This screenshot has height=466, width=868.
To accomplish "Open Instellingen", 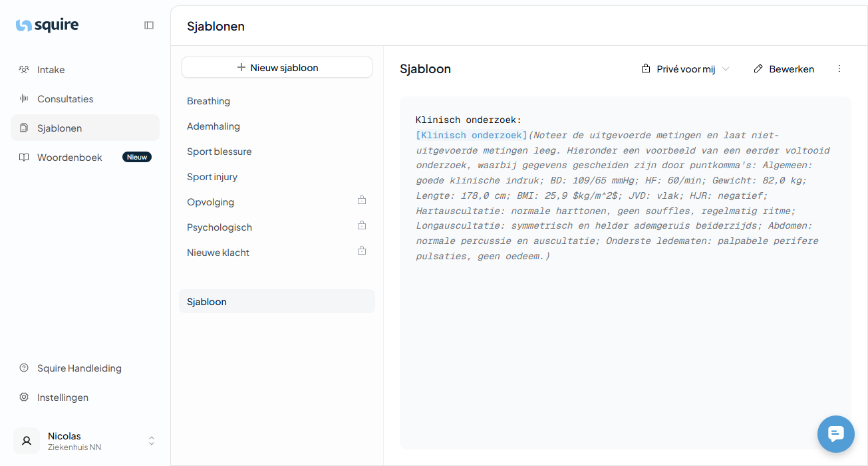I will coord(85,398).
